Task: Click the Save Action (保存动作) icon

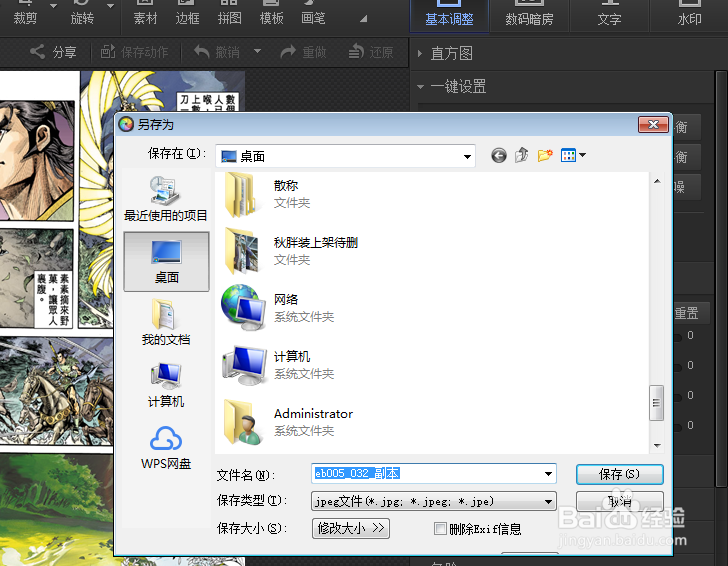Action: tap(108, 52)
